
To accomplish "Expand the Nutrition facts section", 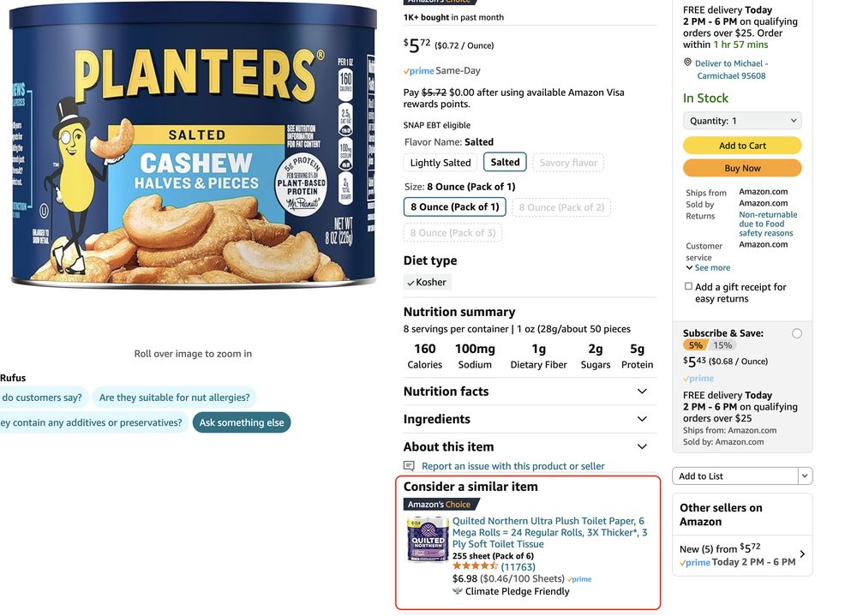I will point(642,392).
